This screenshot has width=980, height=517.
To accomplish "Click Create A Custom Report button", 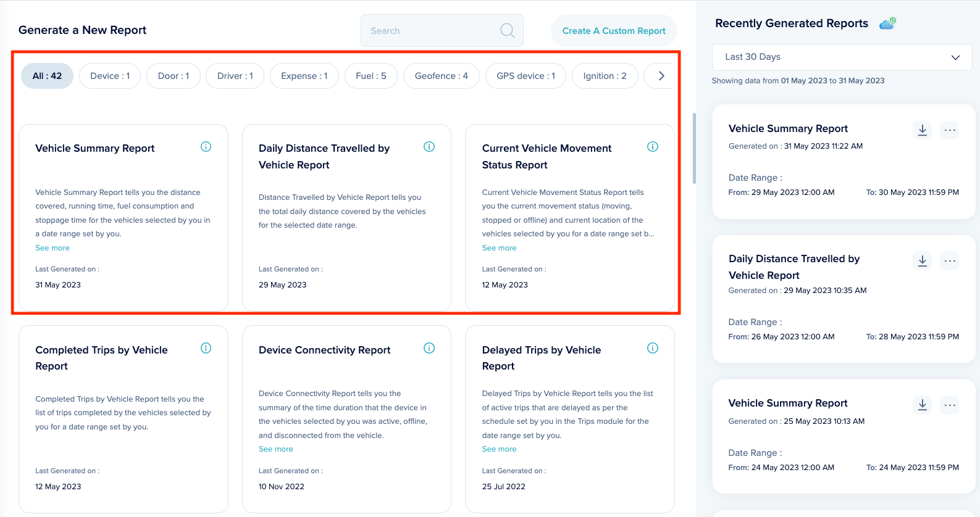I will pos(613,31).
